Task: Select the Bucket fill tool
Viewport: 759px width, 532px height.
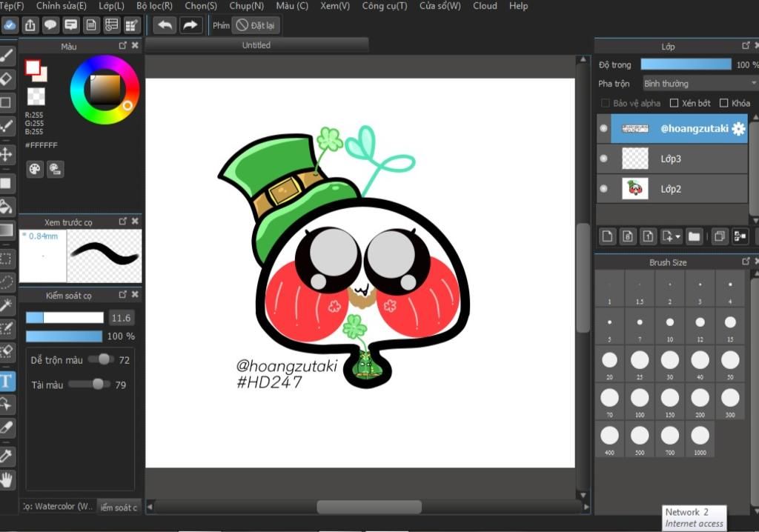Action: [x=7, y=207]
